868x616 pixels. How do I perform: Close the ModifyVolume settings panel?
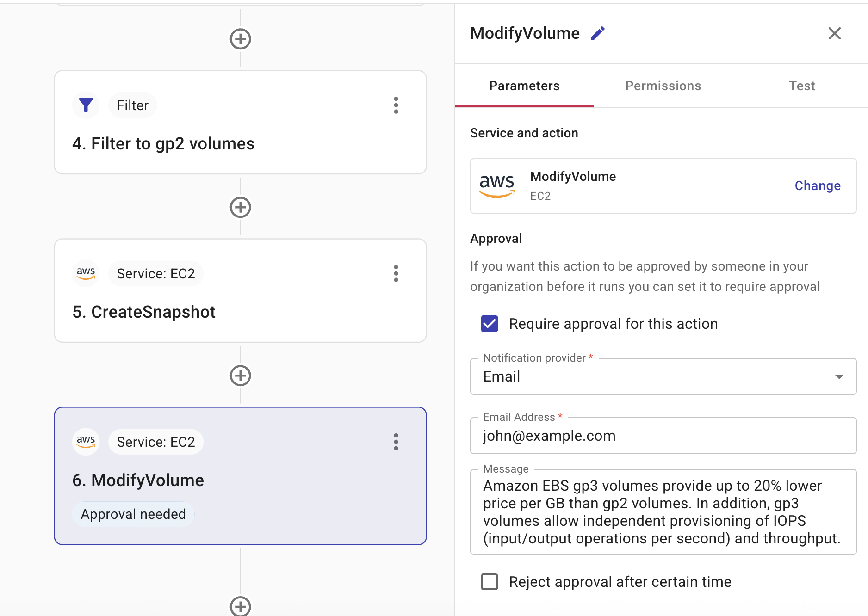click(834, 33)
